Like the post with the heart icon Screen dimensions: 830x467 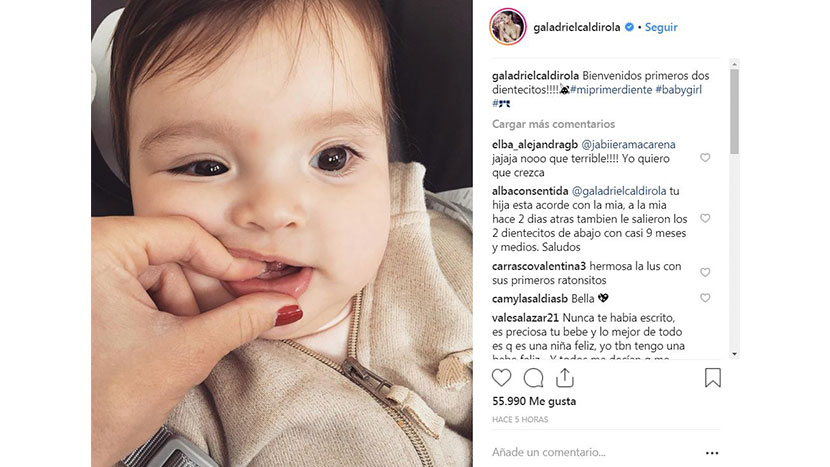coord(501,378)
